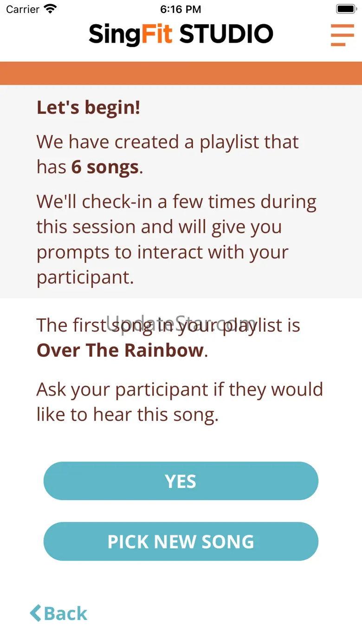Open the hamburger menu icon
The image size is (362, 644).
pos(342,35)
